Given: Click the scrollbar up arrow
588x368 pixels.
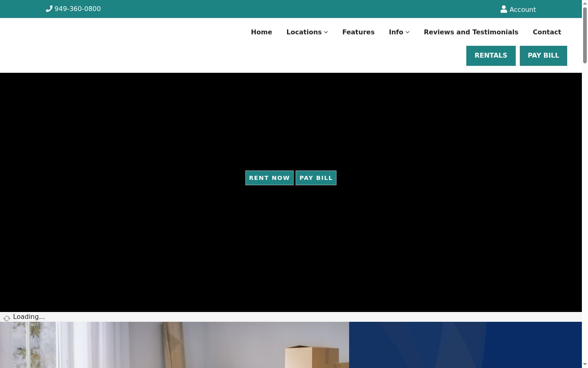Looking at the screenshot, I should (585, 3).
